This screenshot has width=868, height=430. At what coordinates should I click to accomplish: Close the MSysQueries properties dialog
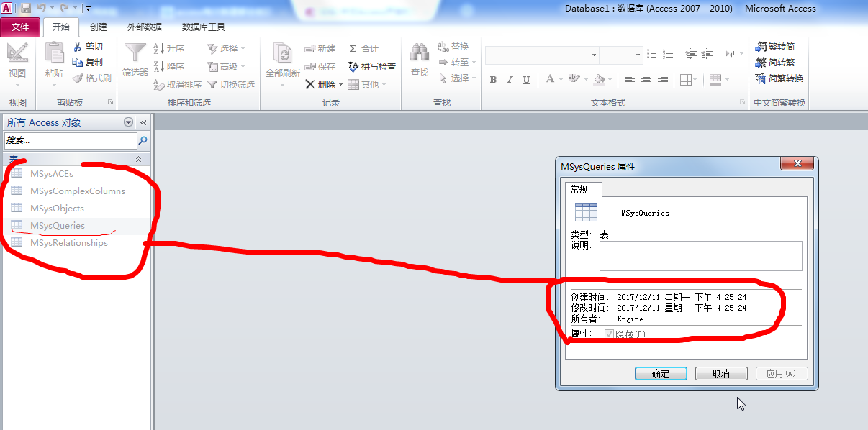click(x=798, y=165)
